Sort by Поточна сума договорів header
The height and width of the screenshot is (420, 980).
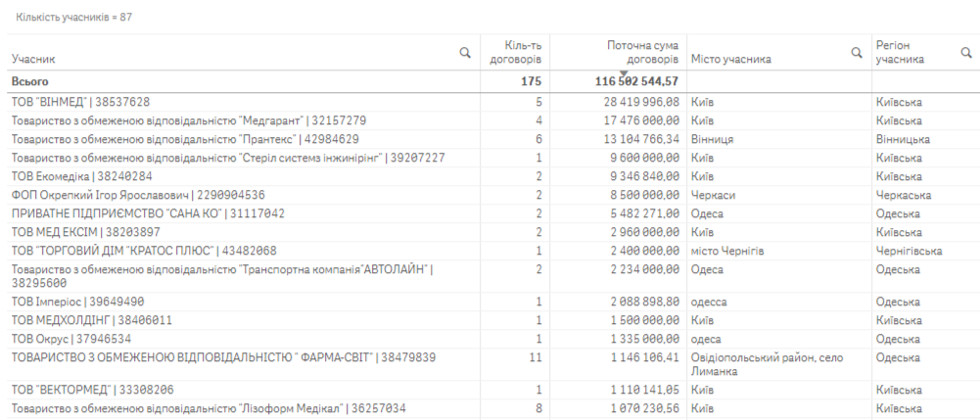coord(642,52)
